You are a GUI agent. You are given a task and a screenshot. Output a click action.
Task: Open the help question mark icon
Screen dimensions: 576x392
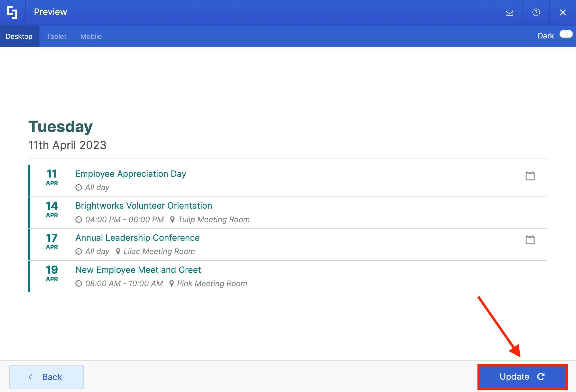pos(536,12)
